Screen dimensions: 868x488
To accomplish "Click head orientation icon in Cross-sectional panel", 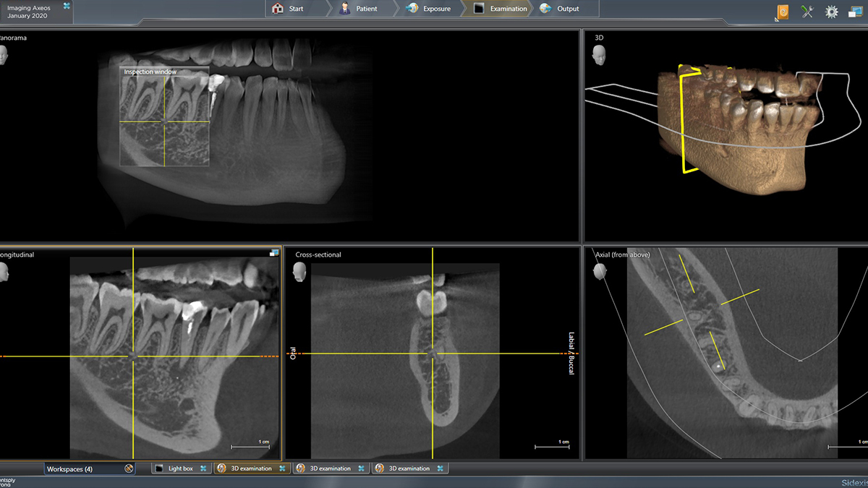I will point(300,273).
